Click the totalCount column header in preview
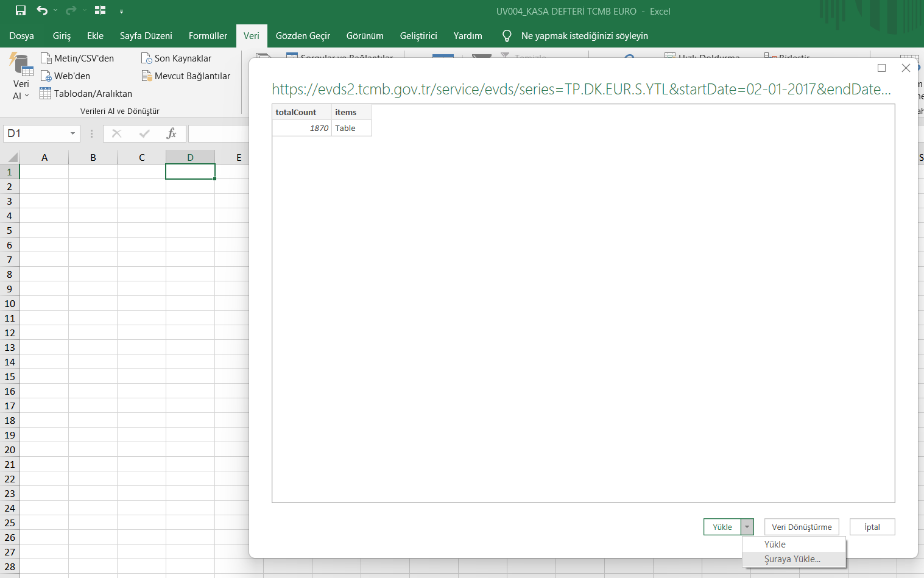The width and height of the screenshot is (924, 578). pyautogui.click(x=302, y=112)
